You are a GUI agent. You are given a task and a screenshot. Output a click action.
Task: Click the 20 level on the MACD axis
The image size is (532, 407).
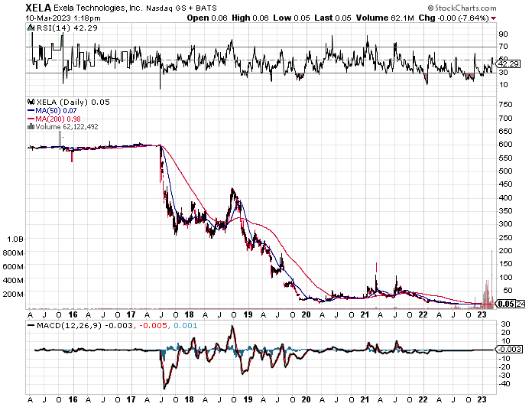(505, 333)
